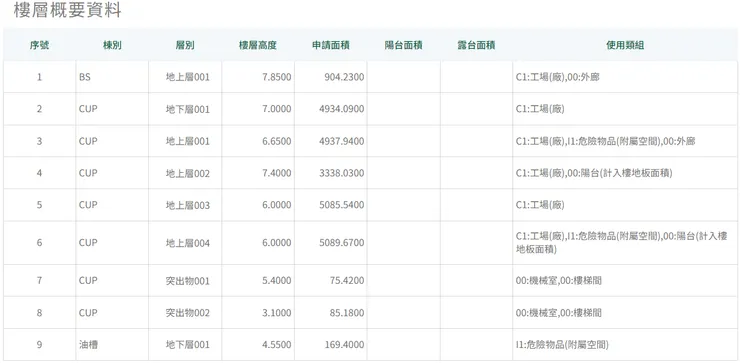Image resolution: width=740 pixels, height=363 pixels.
Task: Click the usage cell of row 6
Action: [626, 243]
